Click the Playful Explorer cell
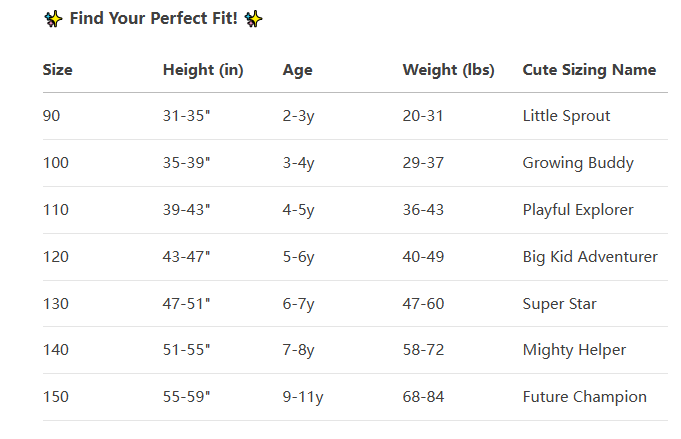The width and height of the screenshot is (681, 439). point(578,210)
